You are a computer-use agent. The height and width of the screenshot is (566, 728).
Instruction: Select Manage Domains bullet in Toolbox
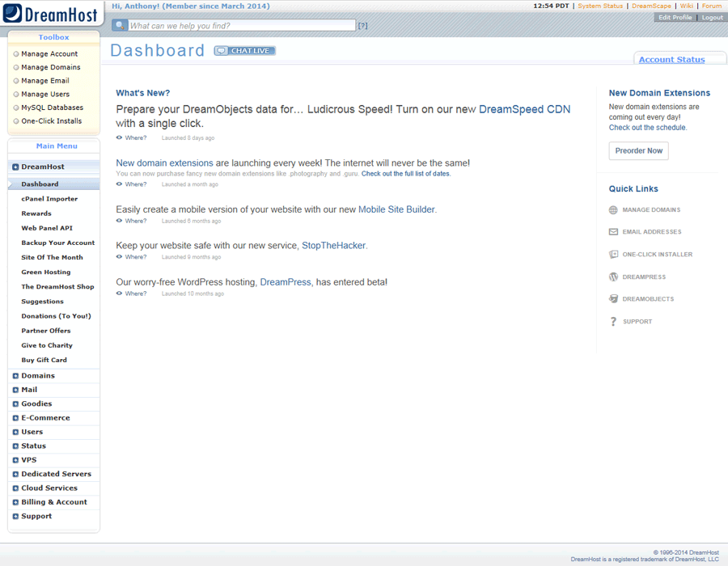pos(16,67)
